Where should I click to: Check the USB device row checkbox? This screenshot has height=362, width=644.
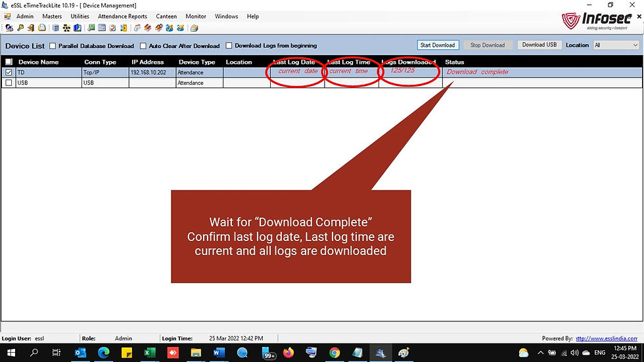click(x=9, y=83)
